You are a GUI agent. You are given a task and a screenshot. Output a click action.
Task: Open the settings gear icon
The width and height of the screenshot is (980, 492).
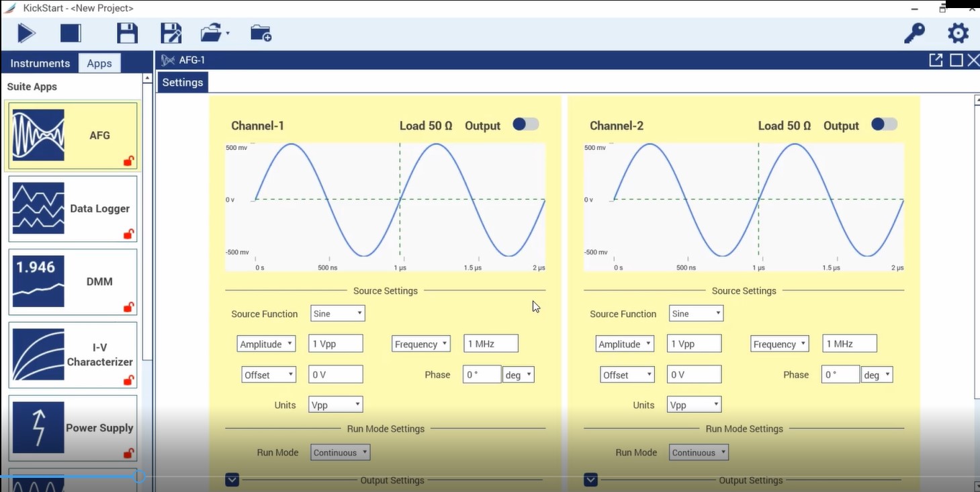tap(958, 33)
